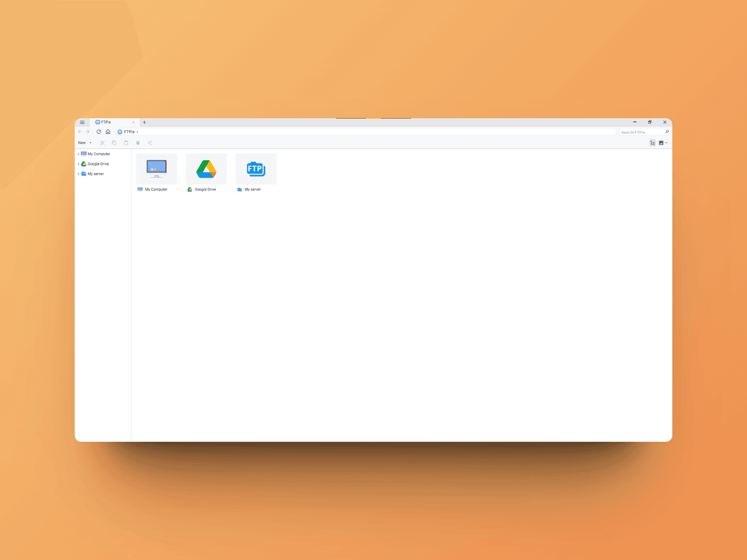Click the Cut scissors icon
Image resolution: width=747 pixels, height=560 pixels.
tap(102, 143)
